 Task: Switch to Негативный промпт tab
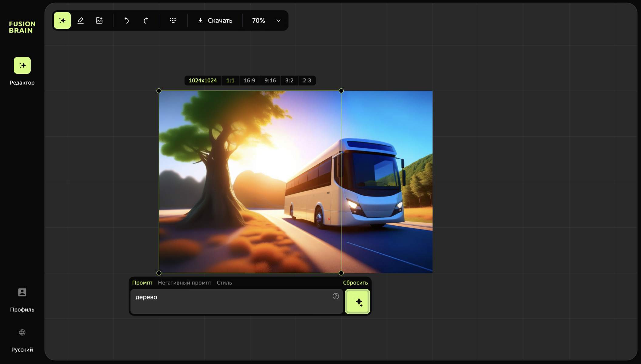click(185, 283)
